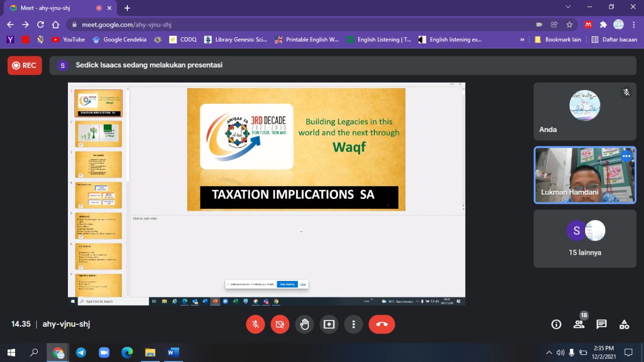
Task: Open Chrome three-dot menu
Action: 634,25
